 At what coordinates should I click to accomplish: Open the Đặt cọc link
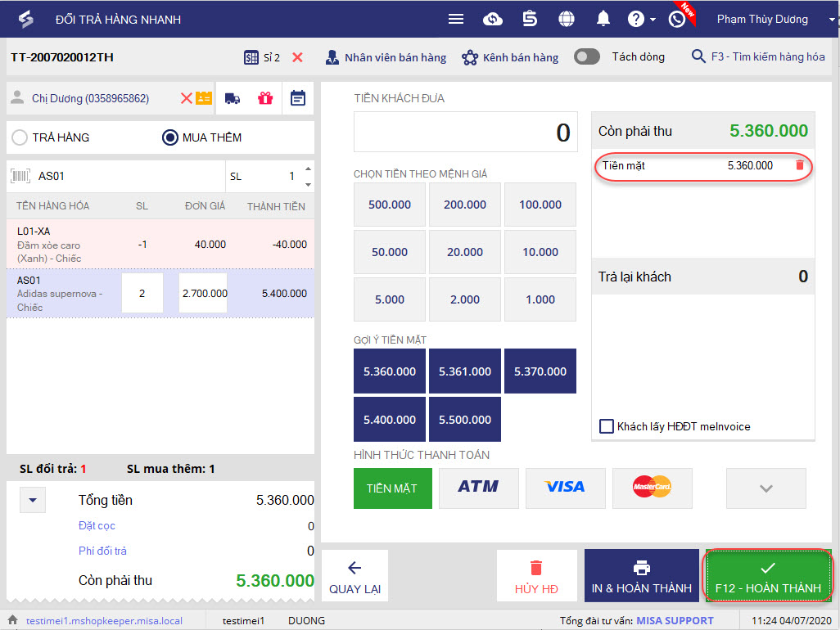pos(97,525)
